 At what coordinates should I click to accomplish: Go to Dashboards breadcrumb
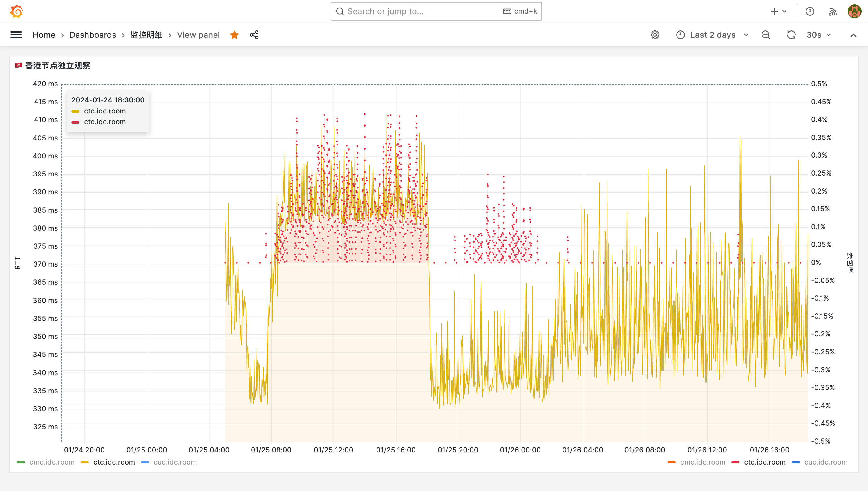pos(93,35)
